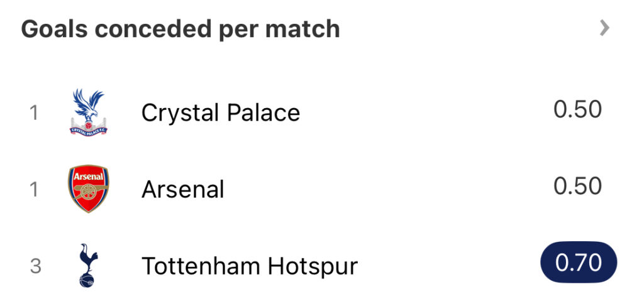
Task: Tap the navy cockerel standing on ball
Action: point(88,266)
